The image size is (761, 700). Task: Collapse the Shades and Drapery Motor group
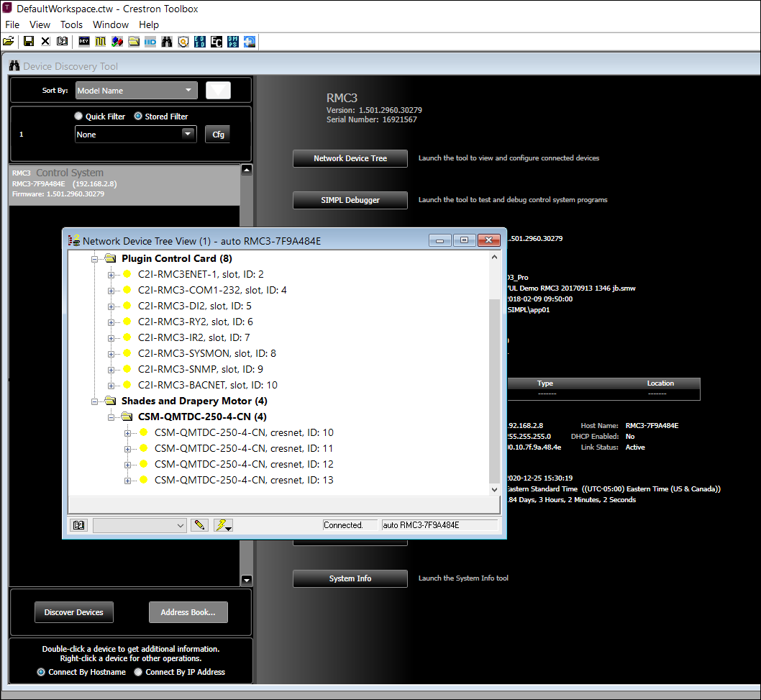pos(94,401)
